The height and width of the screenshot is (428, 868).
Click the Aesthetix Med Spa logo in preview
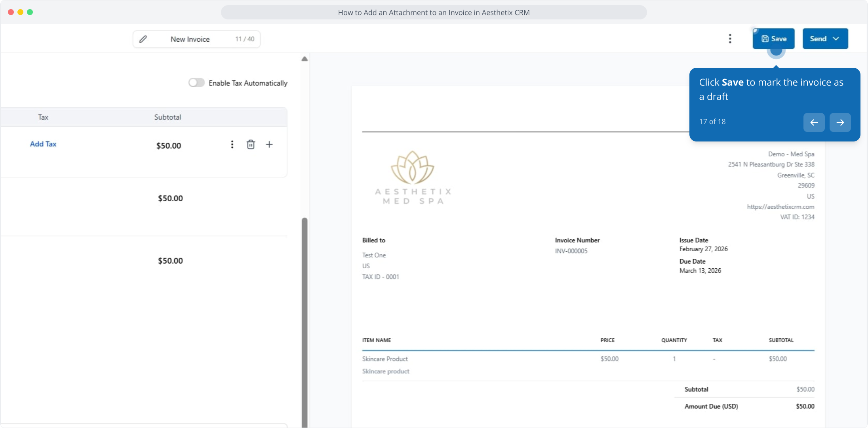413,178
